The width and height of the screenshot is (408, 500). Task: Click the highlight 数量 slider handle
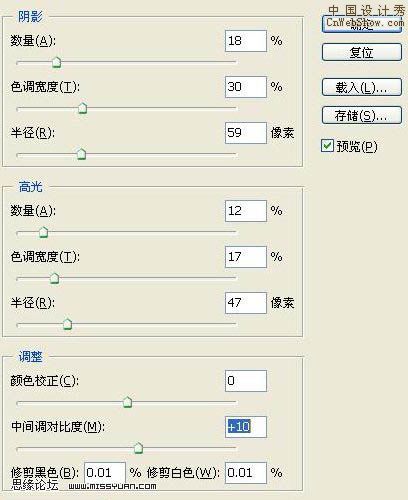[x=44, y=232]
